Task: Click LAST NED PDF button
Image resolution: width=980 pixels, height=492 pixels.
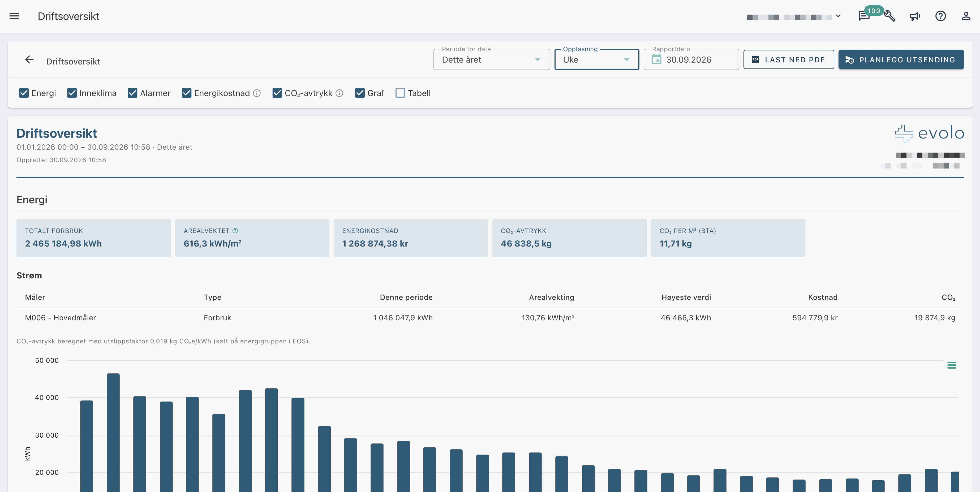Action: 789,59
